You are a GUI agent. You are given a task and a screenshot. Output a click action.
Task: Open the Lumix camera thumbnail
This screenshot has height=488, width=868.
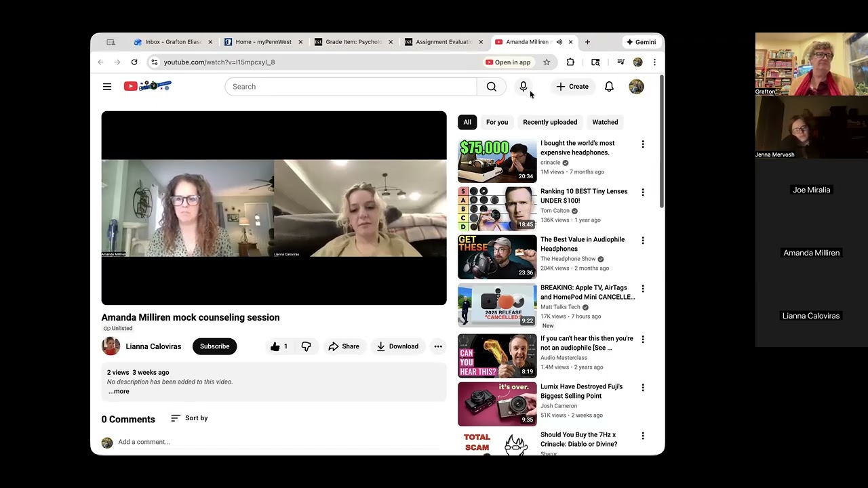pos(497,404)
